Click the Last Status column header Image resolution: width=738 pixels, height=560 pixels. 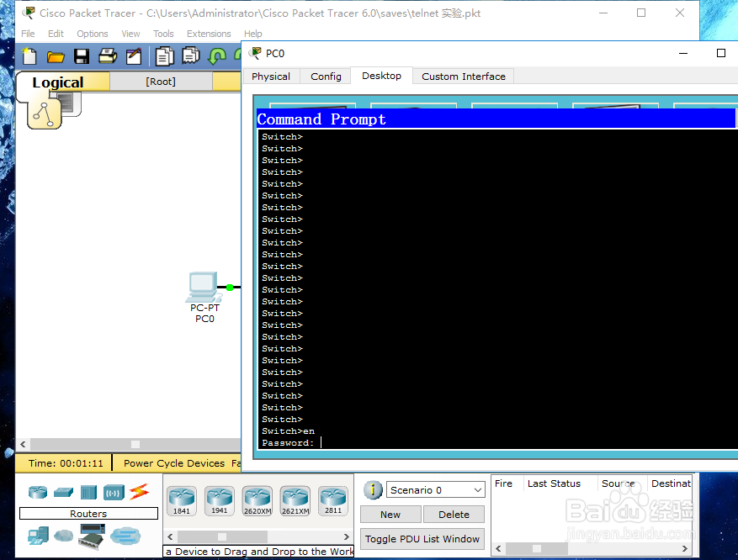[554, 483]
